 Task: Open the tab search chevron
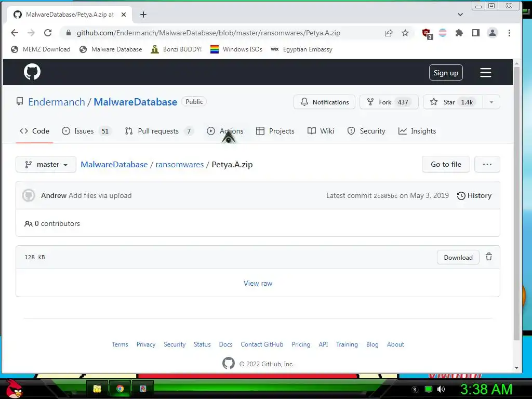pyautogui.click(x=460, y=15)
